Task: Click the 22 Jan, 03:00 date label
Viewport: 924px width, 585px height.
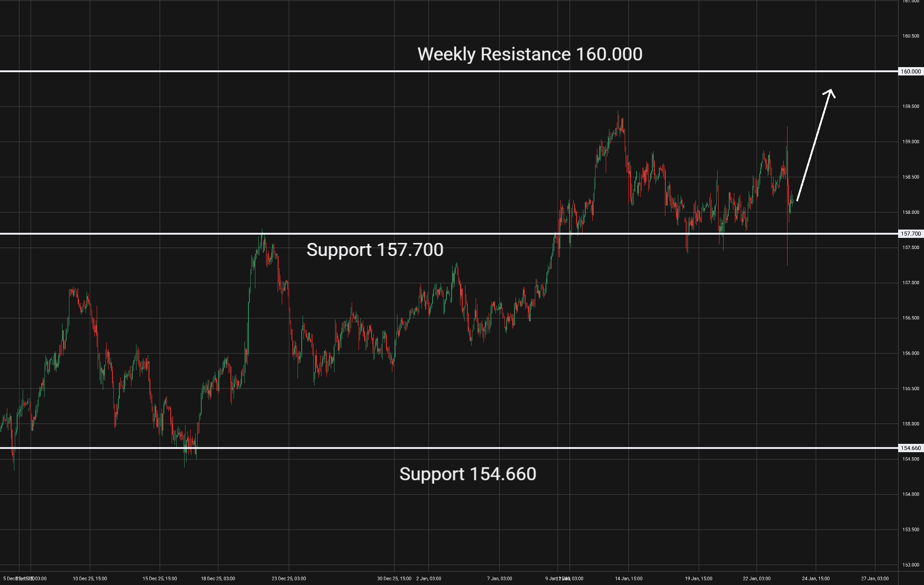Action: point(757,579)
